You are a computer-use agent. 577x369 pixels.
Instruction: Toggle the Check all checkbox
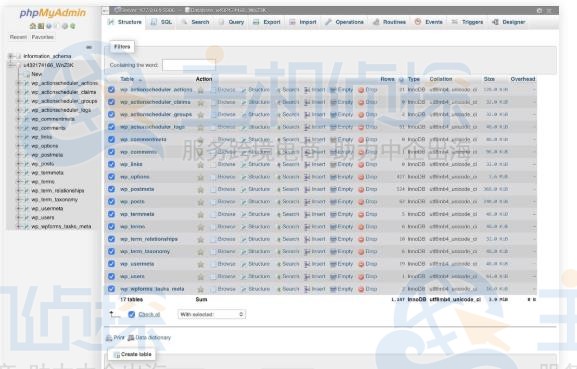[131, 315]
